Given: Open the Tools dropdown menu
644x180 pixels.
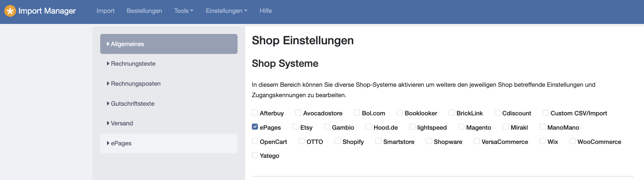Looking at the screenshot, I should [x=184, y=11].
